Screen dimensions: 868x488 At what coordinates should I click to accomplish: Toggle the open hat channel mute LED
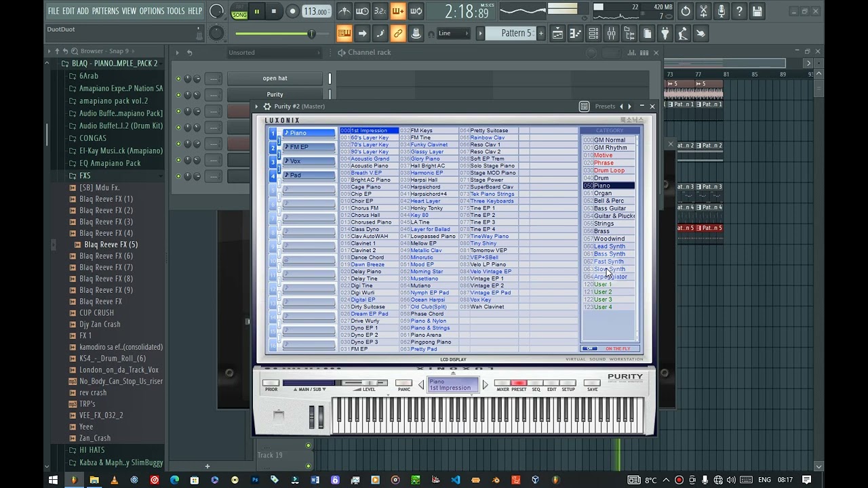[178, 79]
